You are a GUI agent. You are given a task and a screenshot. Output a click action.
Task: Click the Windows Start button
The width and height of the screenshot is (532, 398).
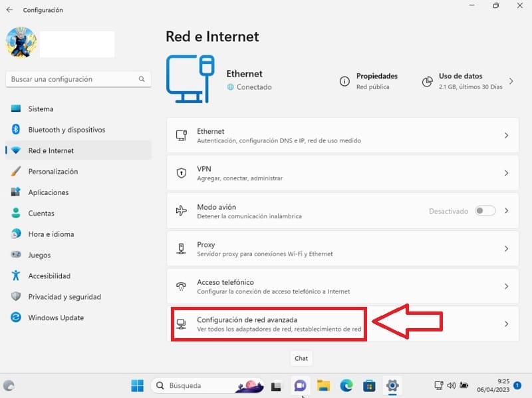point(138,385)
